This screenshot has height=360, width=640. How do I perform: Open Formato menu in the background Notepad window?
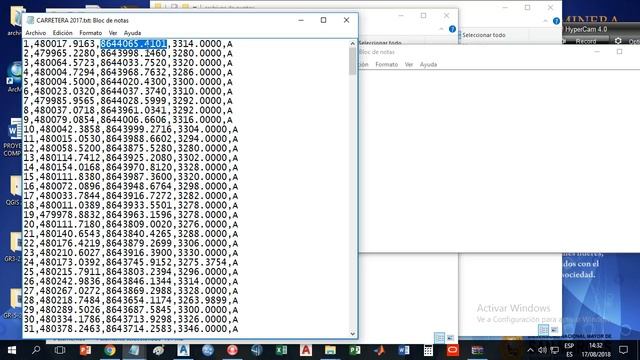point(386,64)
